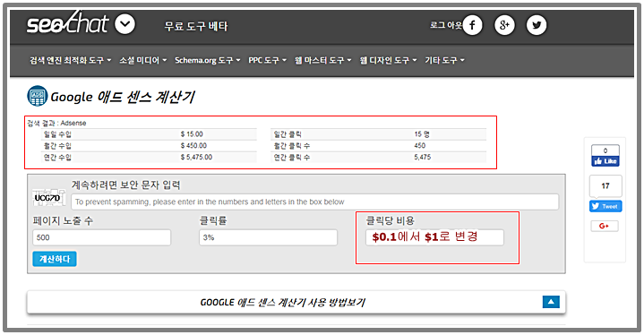The image size is (644, 335).
Task: Focus the captcha text input field
Action: click(x=314, y=202)
